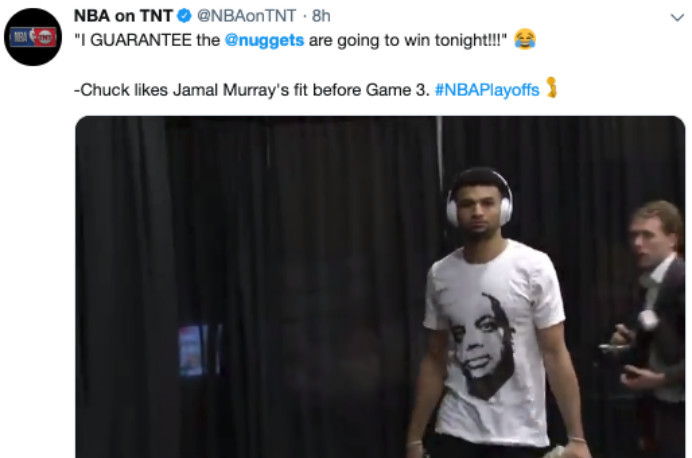Screen dimensions: 692x458
Task: Play the embedded video clip
Action: [380, 287]
